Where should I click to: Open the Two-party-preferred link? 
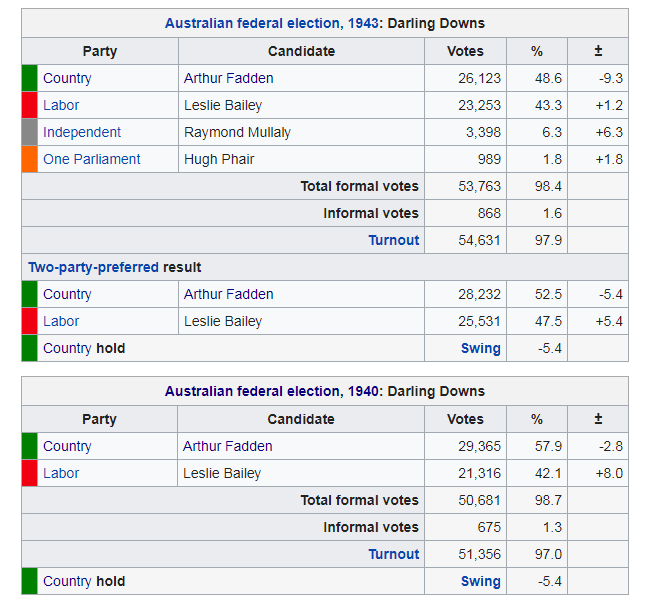pyautogui.click(x=94, y=267)
